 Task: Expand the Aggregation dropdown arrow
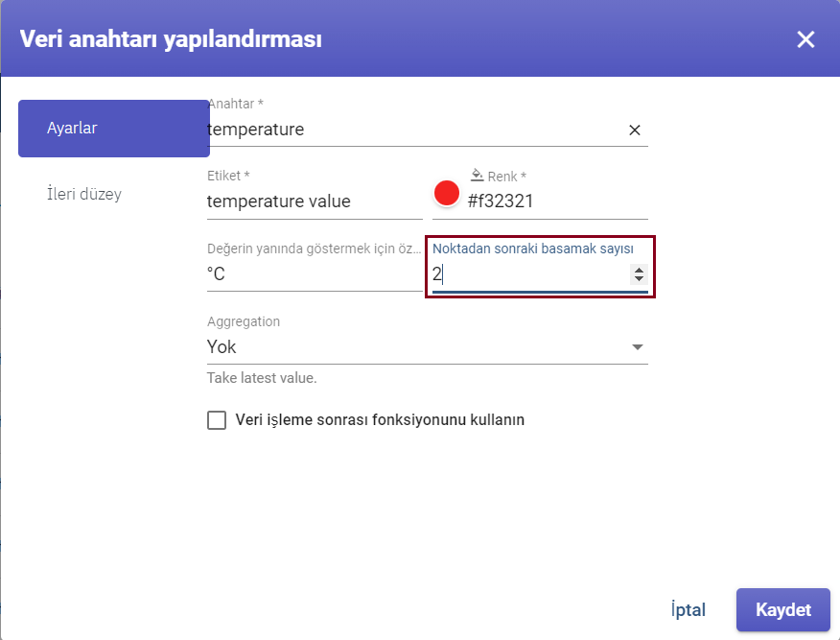pos(637,346)
